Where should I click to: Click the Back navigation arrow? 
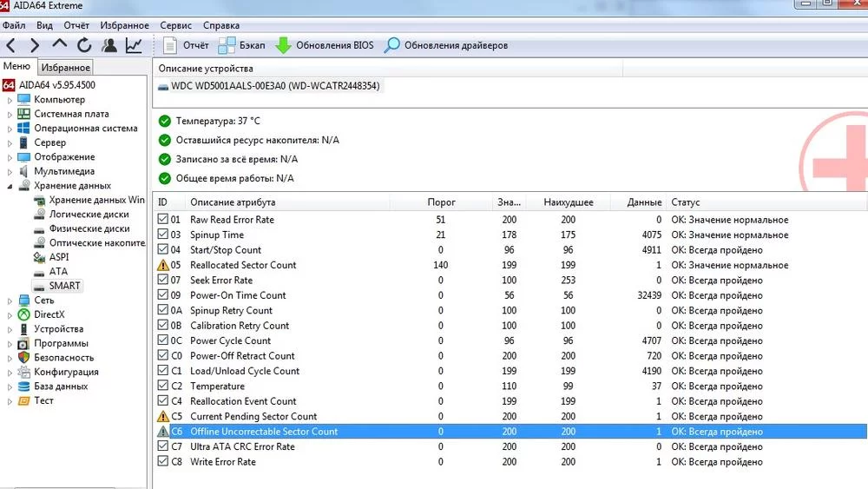click(10, 45)
